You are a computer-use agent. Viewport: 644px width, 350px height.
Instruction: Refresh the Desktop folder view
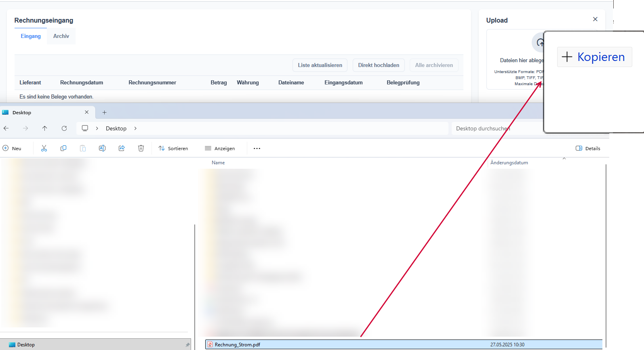click(x=64, y=128)
